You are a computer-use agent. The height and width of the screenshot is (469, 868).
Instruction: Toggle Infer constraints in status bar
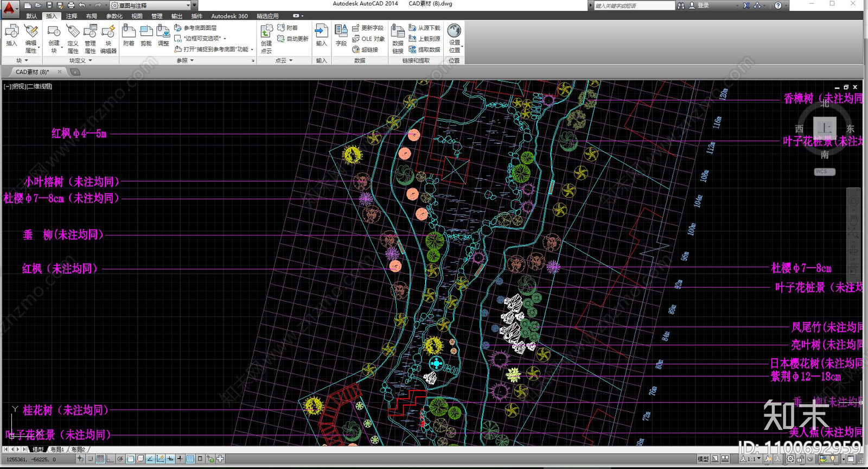point(80,459)
